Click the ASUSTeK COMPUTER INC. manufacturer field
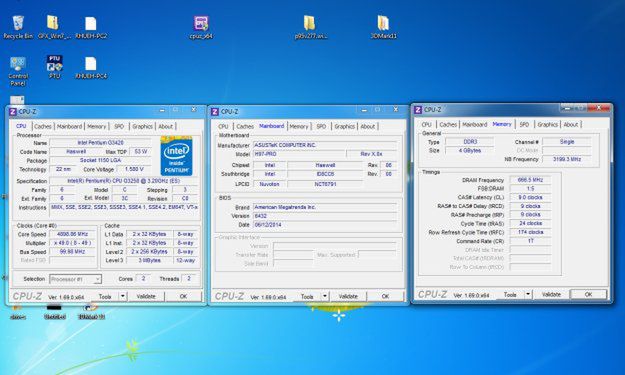 325,145
